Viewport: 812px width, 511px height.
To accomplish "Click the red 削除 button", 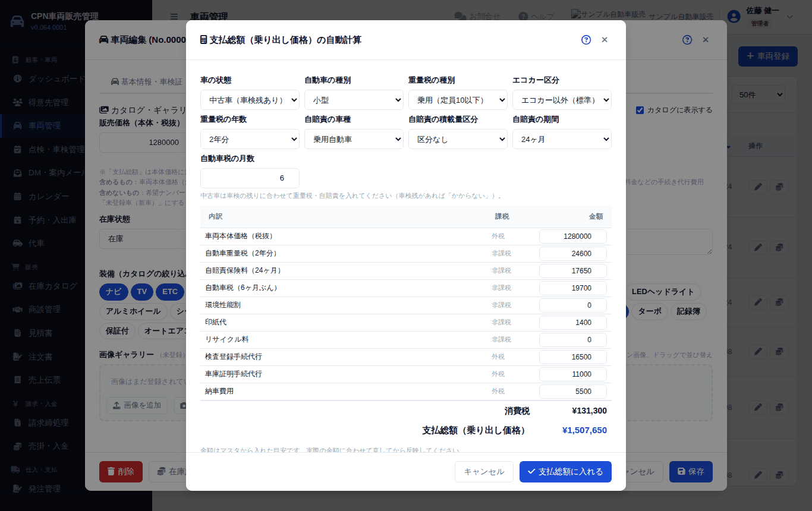I will tap(121, 472).
